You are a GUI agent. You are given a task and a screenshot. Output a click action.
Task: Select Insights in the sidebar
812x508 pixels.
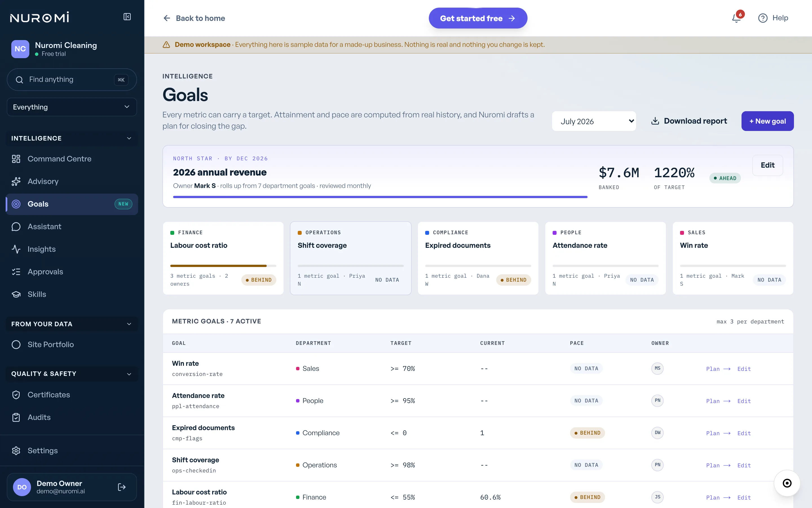click(x=72, y=249)
